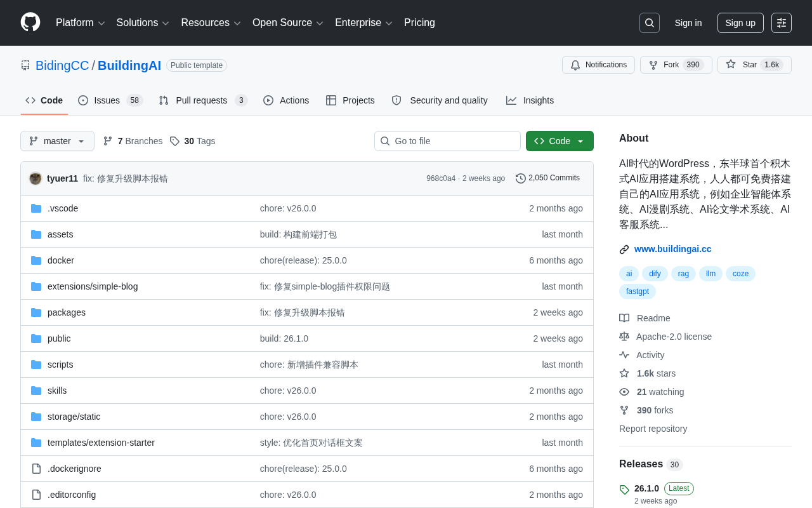This screenshot has height=508, width=812.
Task: Expand the Platform menu
Action: [x=80, y=23]
